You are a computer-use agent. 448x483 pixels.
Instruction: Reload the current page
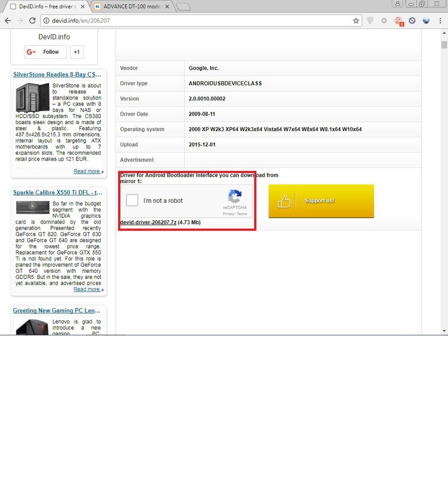click(x=32, y=21)
